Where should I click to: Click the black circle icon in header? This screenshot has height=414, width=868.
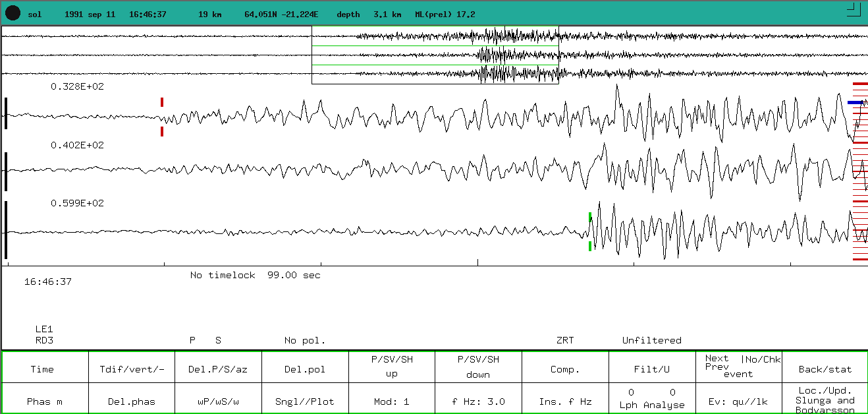coord(13,13)
